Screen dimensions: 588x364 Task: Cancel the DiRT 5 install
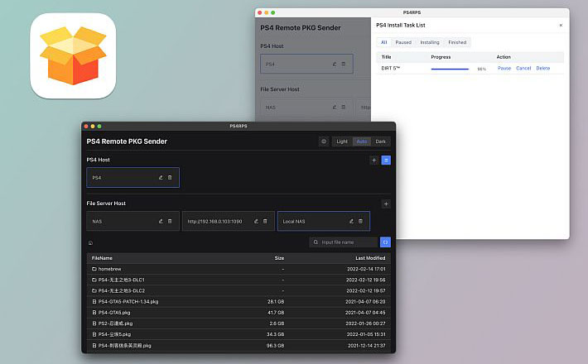(x=523, y=68)
